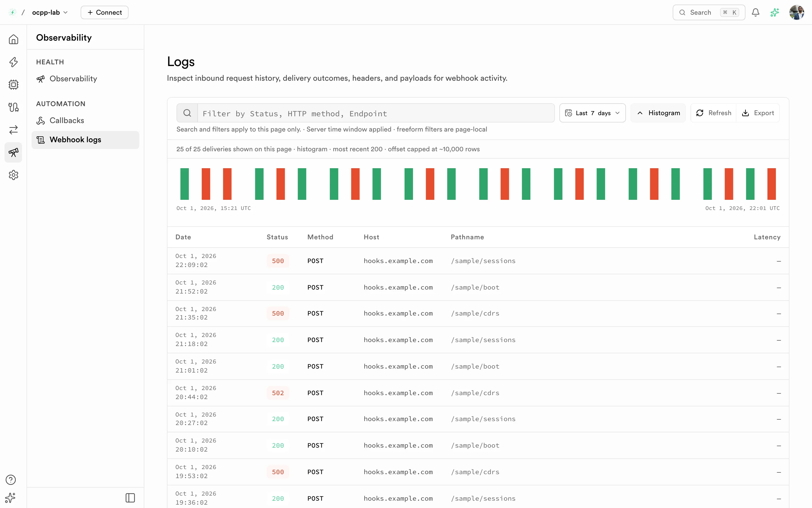This screenshot has width=812, height=508.
Task: Click the magnifier icon beside the filter field
Action: [187, 113]
